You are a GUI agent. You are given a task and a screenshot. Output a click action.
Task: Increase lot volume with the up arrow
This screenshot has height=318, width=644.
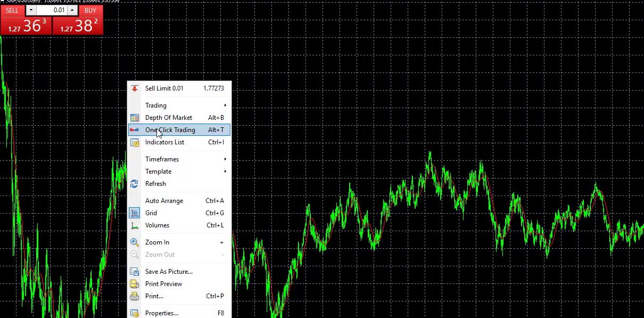(x=72, y=10)
